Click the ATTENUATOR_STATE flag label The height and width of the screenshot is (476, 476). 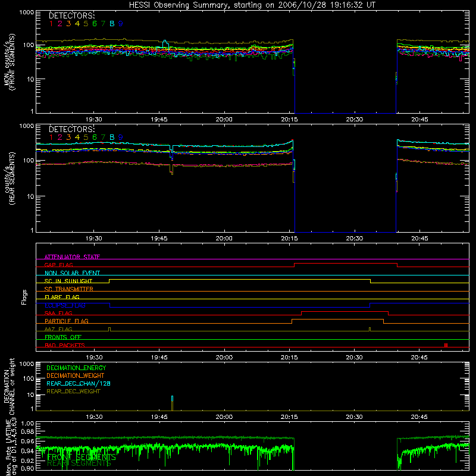[x=72, y=257]
